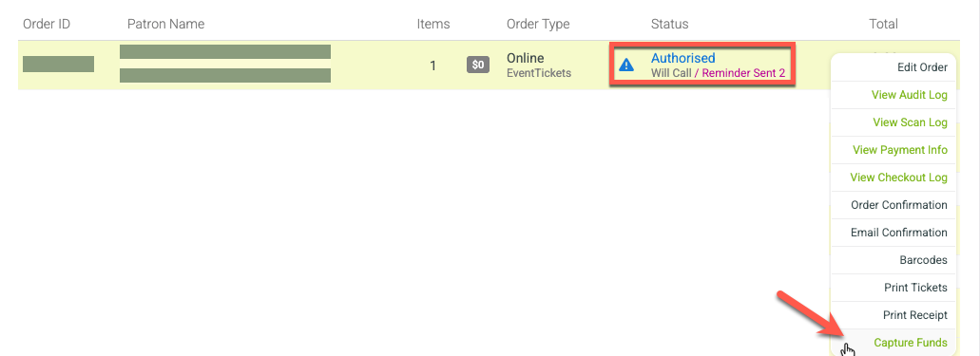Open View Scan Log

tap(910, 122)
